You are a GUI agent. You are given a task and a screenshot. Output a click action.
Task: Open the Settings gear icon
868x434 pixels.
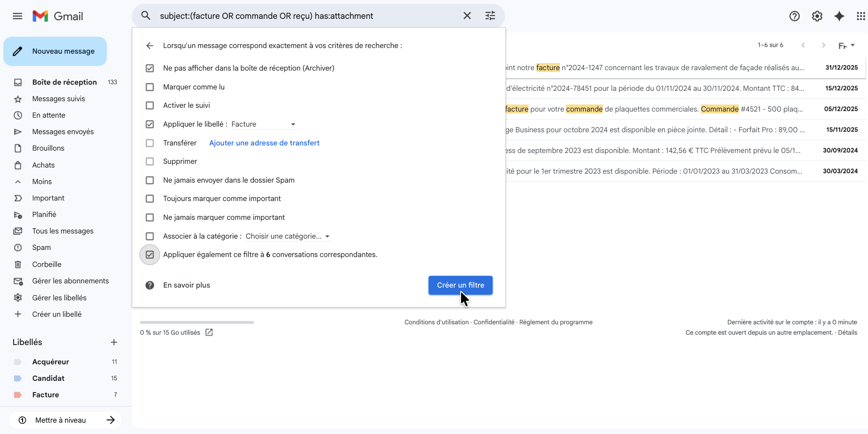(817, 16)
